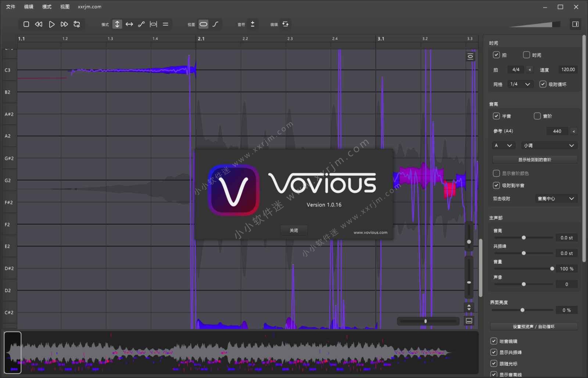Viewport: 588px width, 378px height.
Task: Click the 440 reference pitch field
Action: pyautogui.click(x=557, y=131)
